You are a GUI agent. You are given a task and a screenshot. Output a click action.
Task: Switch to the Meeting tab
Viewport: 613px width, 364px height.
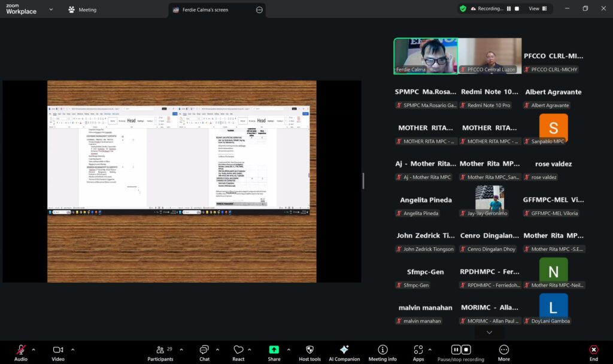coord(83,10)
